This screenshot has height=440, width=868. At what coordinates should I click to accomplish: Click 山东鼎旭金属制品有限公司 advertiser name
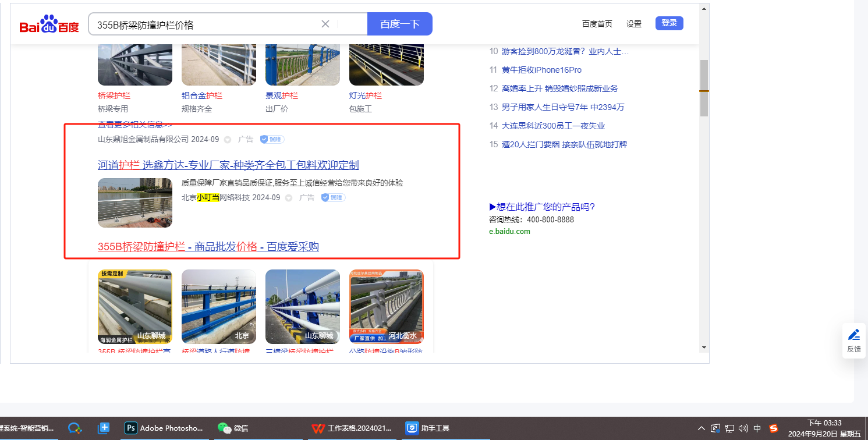click(x=143, y=139)
